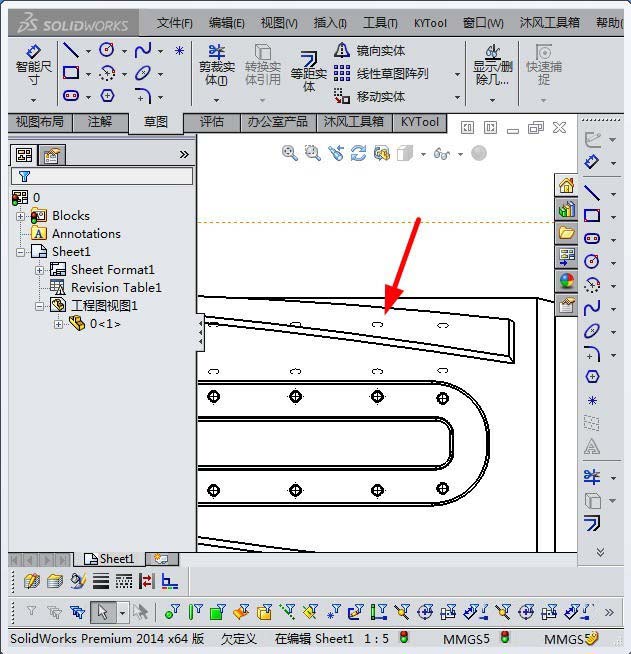Click Zoom to Area icon

coord(312,153)
